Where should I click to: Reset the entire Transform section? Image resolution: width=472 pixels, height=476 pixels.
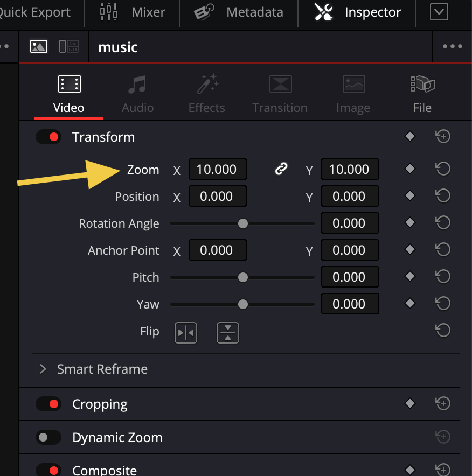click(443, 136)
